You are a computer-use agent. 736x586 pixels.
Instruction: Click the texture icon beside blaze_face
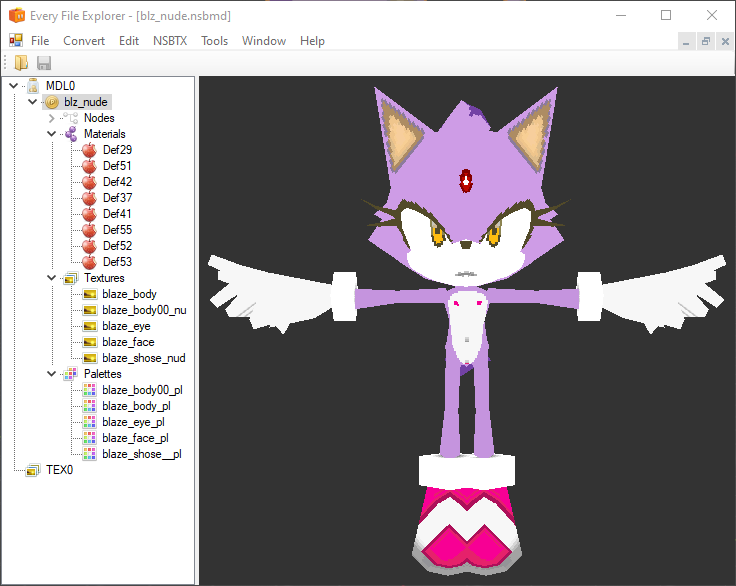tap(90, 342)
